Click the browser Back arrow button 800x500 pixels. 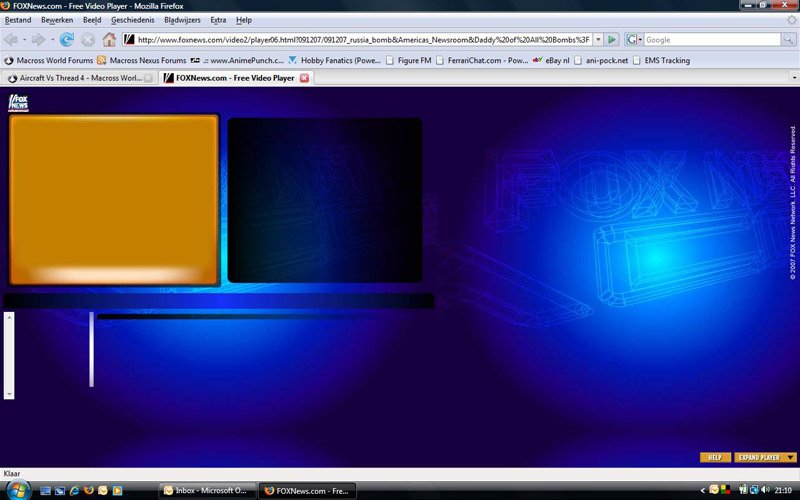click(x=11, y=39)
